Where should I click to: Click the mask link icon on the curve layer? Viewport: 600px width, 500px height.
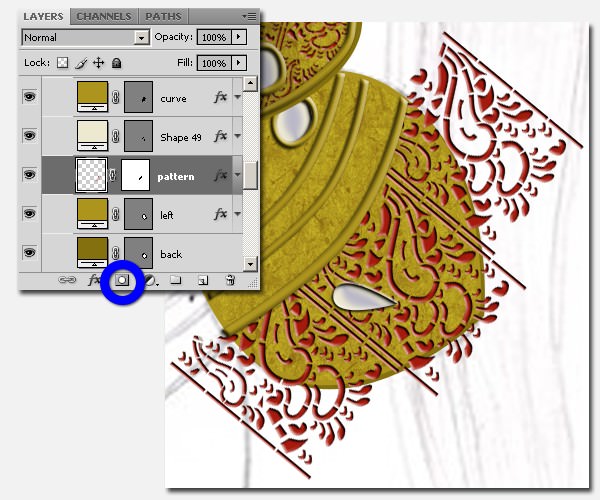[x=116, y=97]
